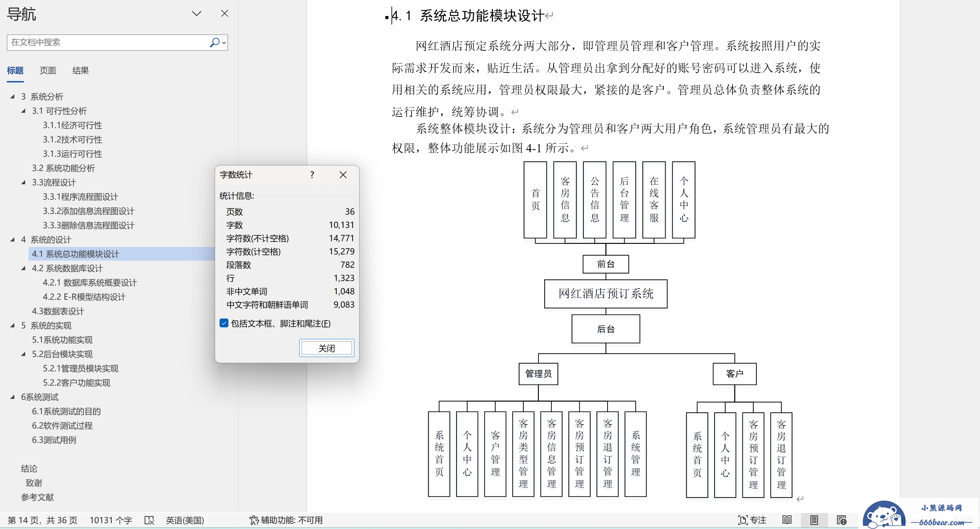Click the 网红酒店预订系统 box in diagram
This screenshot has width=980, height=529.
[x=606, y=294]
